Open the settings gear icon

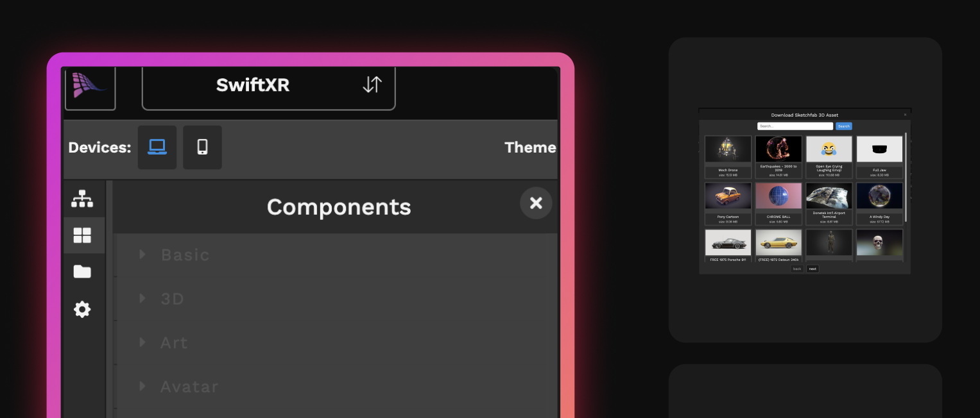click(x=82, y=309)
